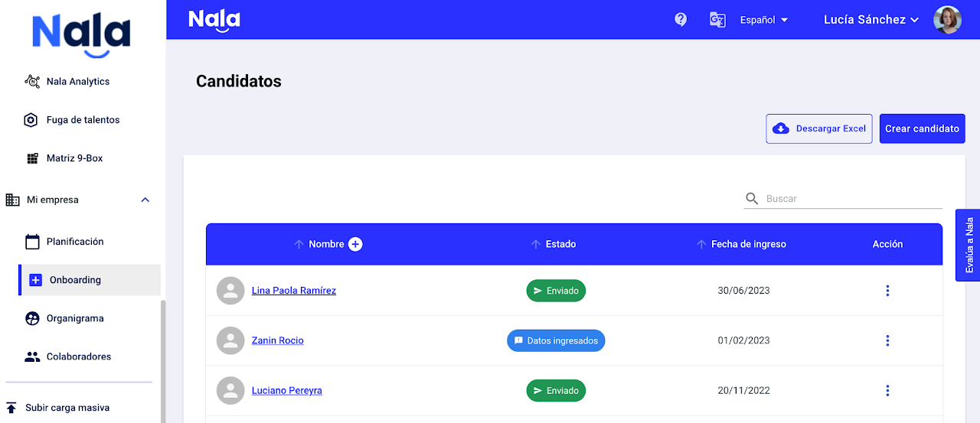Collapse the Mi empresa section
The width and height of the screenshot is (980, 423).
coord(145,200)
